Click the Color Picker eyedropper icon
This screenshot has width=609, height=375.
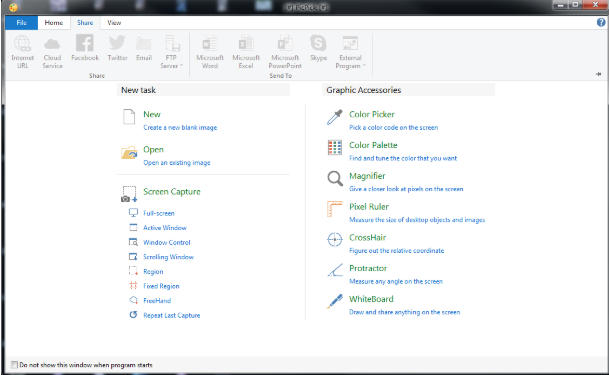click(x=334, y=117)
